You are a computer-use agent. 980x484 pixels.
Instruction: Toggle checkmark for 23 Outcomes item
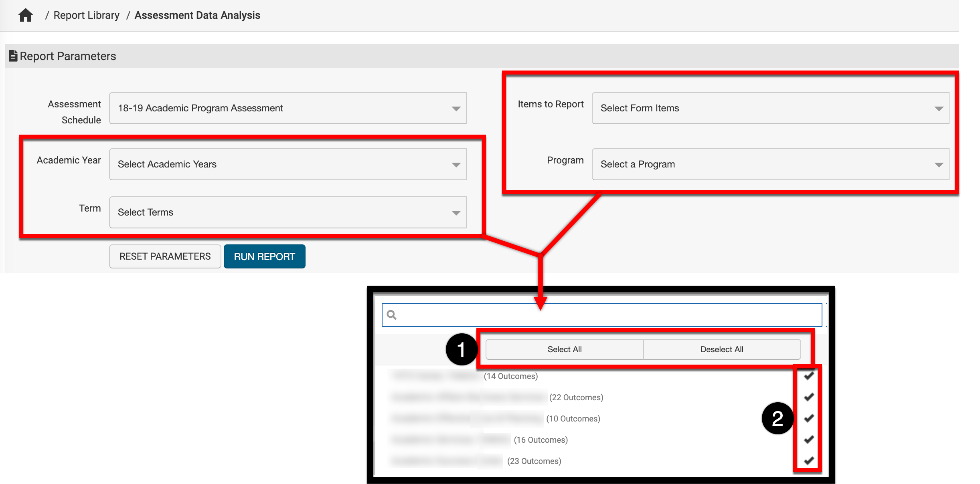pos(809,461)
